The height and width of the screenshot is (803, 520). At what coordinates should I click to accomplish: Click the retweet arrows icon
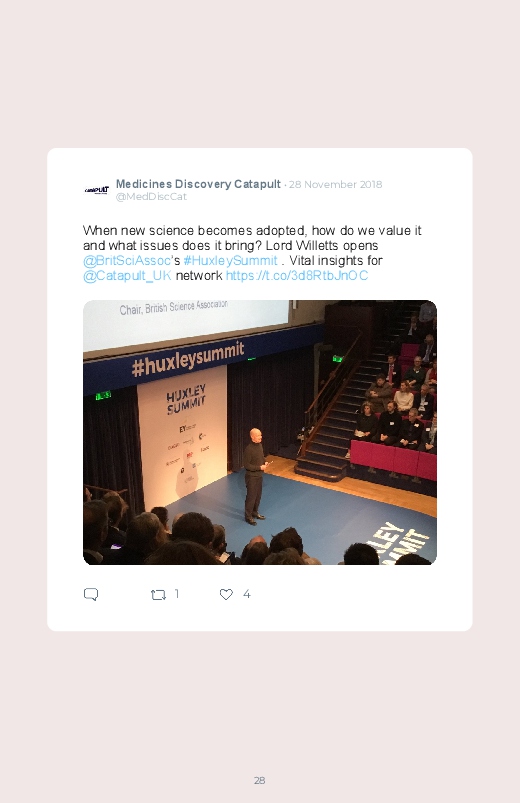(x=158, y=595)
